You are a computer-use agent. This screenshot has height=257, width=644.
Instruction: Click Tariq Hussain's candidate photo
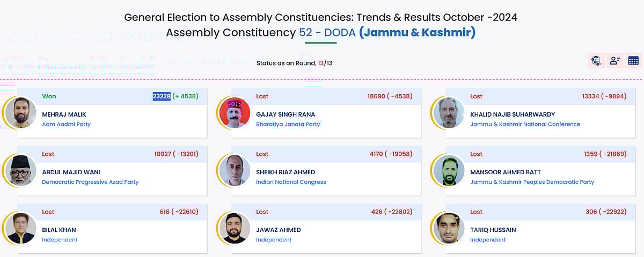[x=449, y=228]
